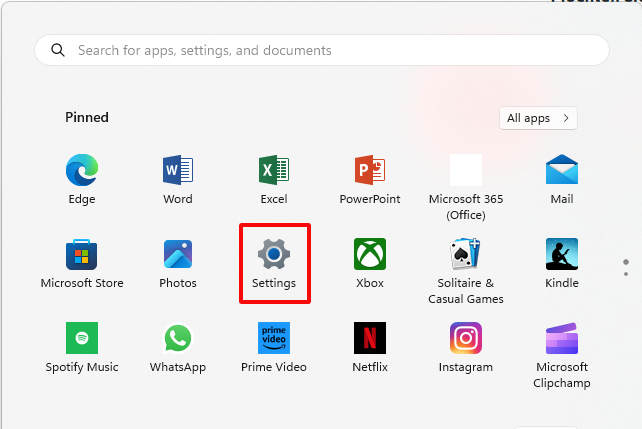Launch the Xbox app
Viewport: 642px width, 429px height.
tap(370, 255)
